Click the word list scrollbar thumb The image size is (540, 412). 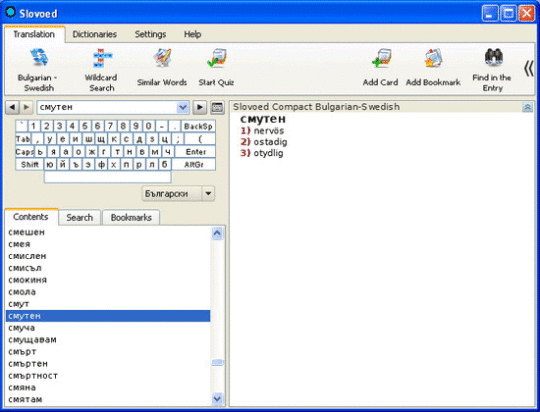pos(217,362)
